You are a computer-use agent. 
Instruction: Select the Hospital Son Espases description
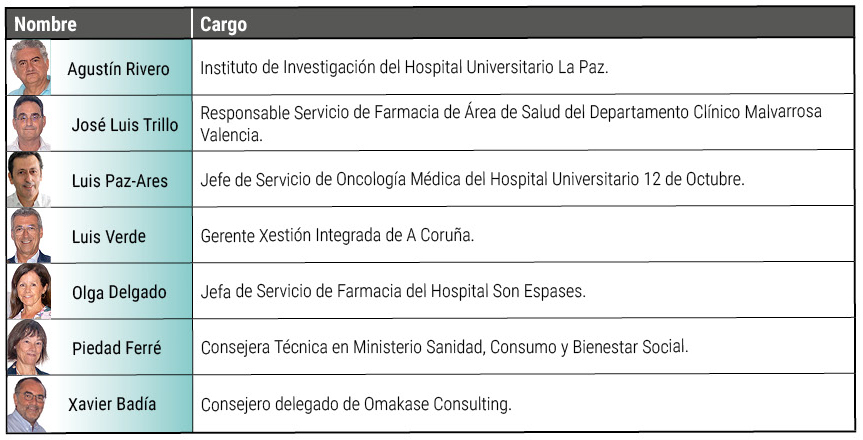[x=393, y=291]
